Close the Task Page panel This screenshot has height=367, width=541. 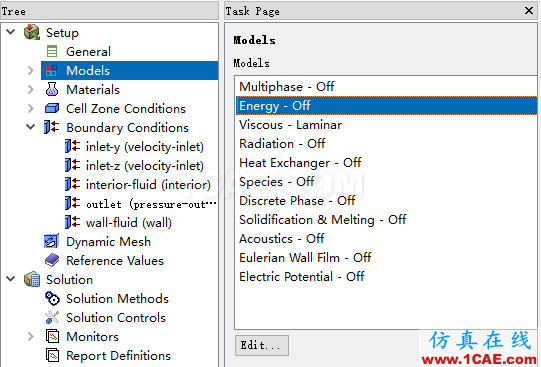pos(529,11)
